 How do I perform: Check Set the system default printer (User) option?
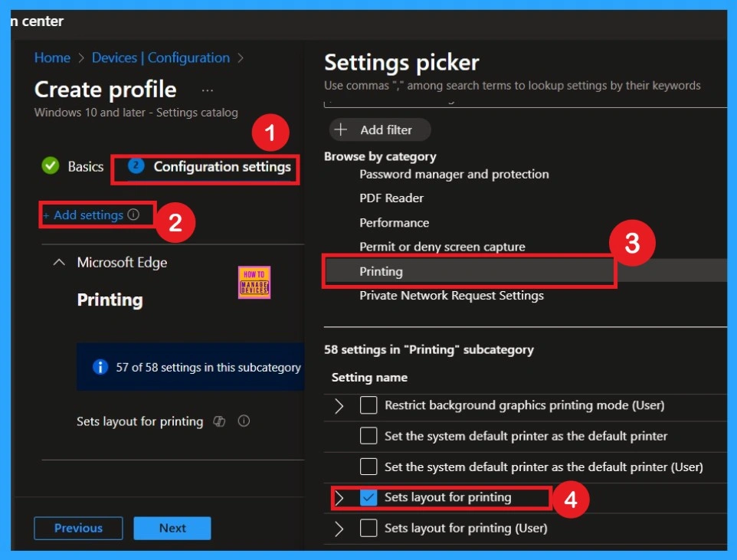click(x=368, y=467)
